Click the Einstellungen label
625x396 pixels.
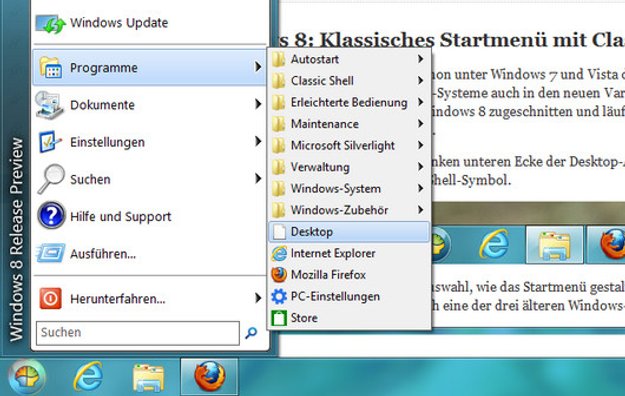tap(107, 142)
